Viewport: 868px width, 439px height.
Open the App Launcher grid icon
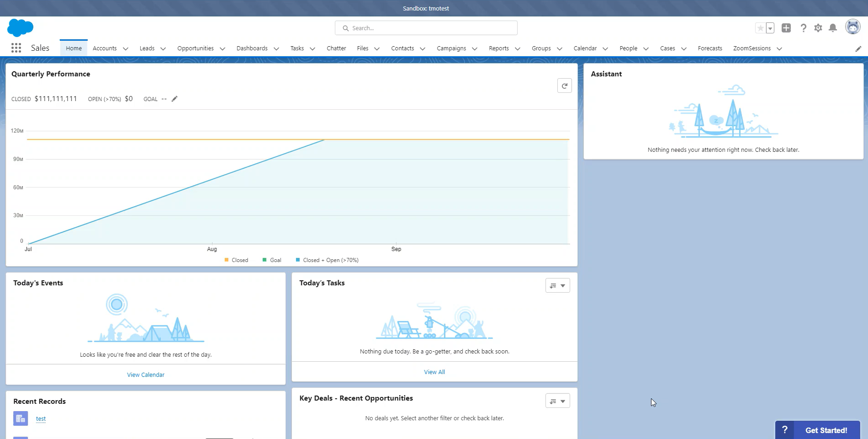16,48
